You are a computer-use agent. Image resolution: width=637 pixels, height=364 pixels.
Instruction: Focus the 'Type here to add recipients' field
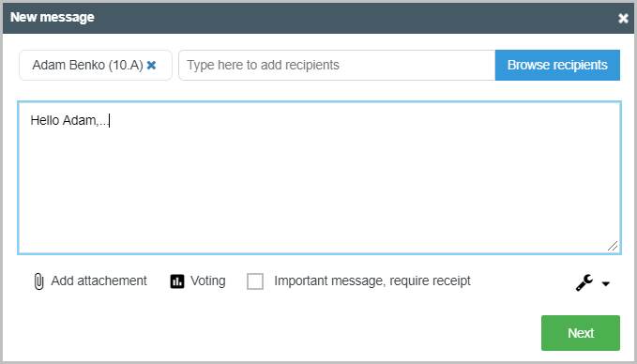(337, 65)
